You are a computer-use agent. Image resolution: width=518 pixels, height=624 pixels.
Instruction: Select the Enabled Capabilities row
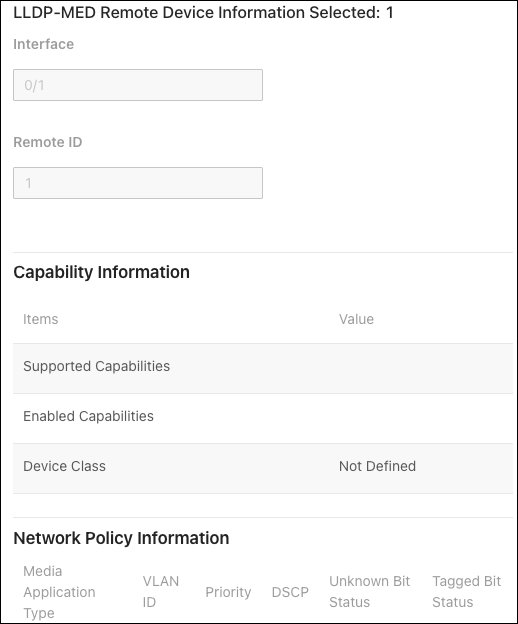[x=263, y=418]
